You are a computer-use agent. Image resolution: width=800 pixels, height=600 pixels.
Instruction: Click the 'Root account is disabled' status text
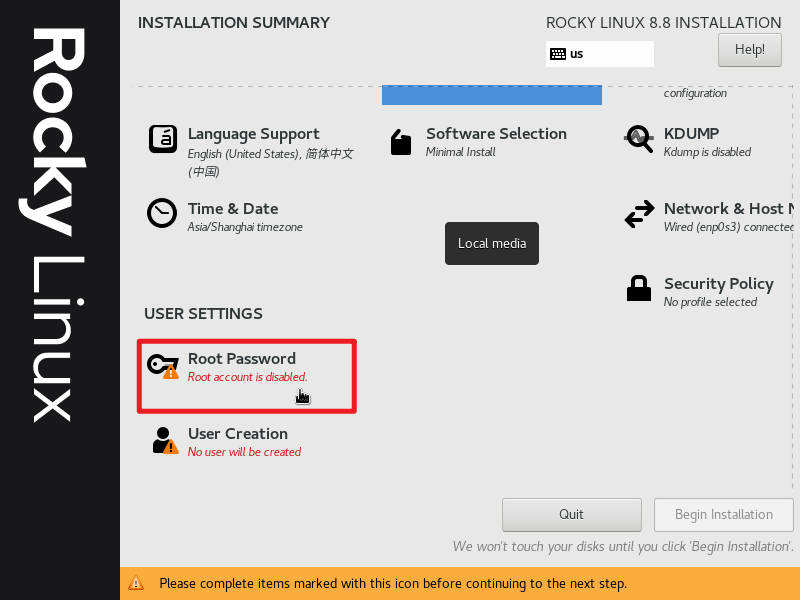pyautogui.click(x=247, y=377)
